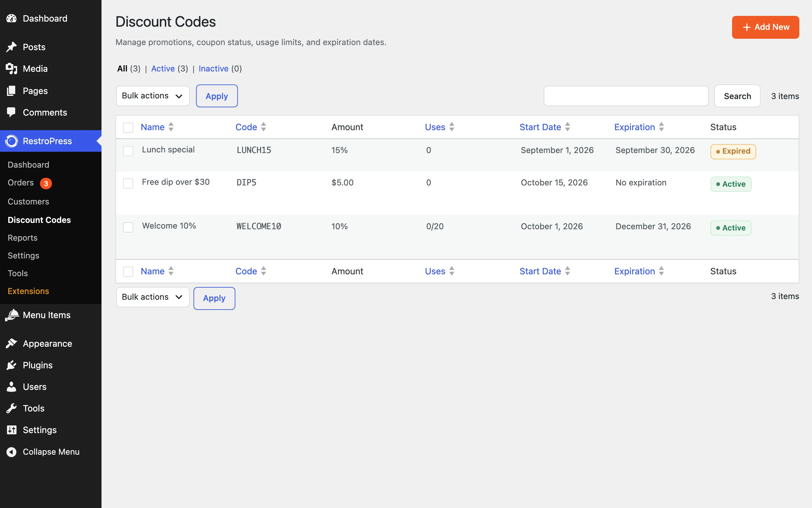
Task: Check the Lunch special row checkbox
Action: pyautogui.click(x=128, y=151)
